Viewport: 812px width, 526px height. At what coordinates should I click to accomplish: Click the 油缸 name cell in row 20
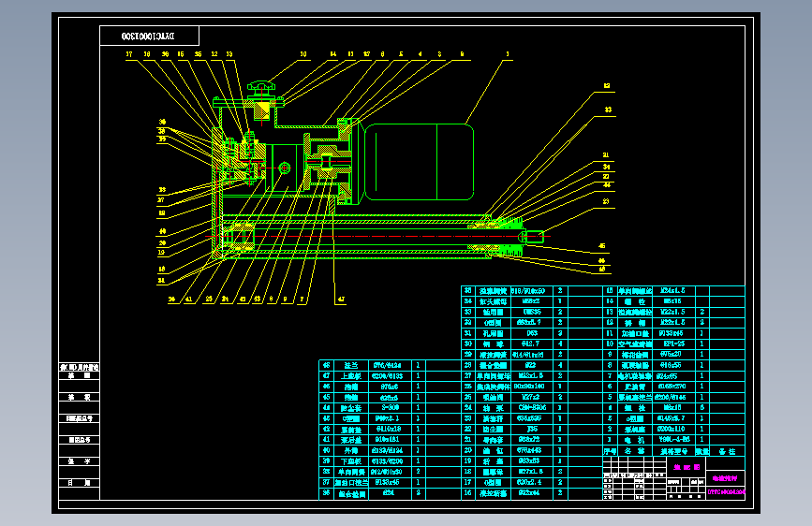point(493,450)
